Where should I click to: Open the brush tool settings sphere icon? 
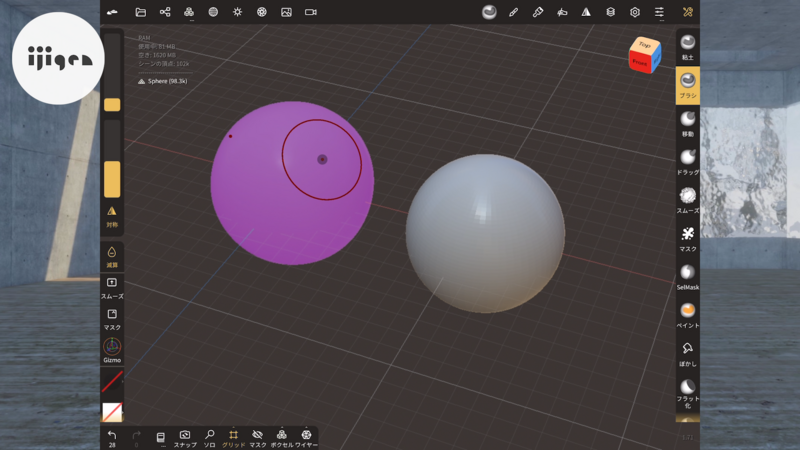[x=489, y=12]
